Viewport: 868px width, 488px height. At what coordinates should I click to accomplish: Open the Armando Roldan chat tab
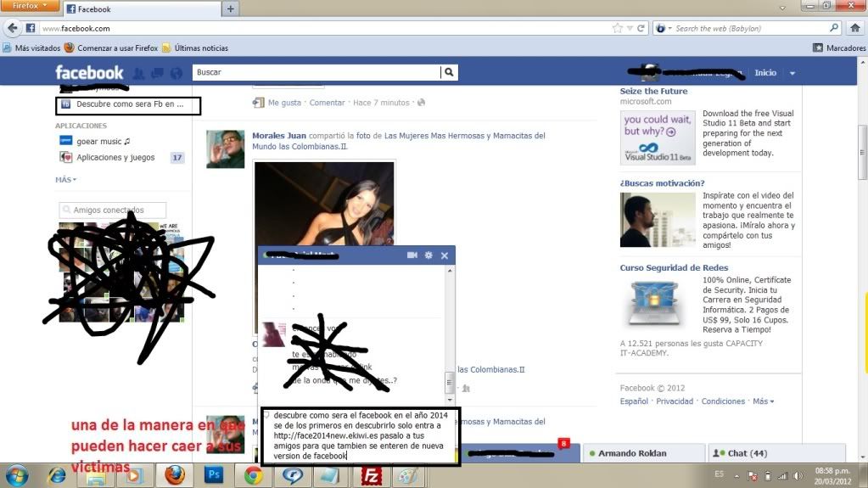644,453
